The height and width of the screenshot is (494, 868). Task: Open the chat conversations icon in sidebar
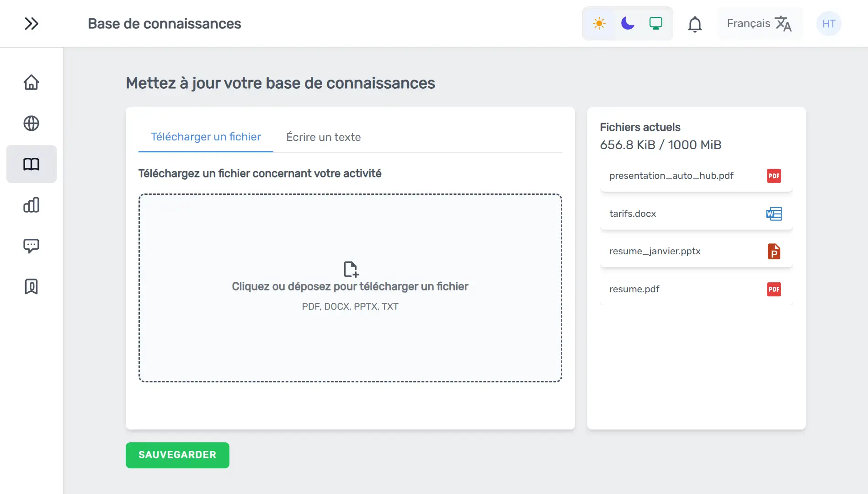click(31, 246)
